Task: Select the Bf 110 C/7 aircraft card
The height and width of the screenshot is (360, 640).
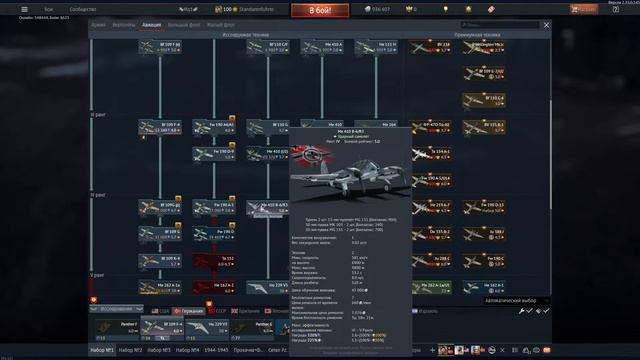Action: pyautogui.click(x=268, y=47)
